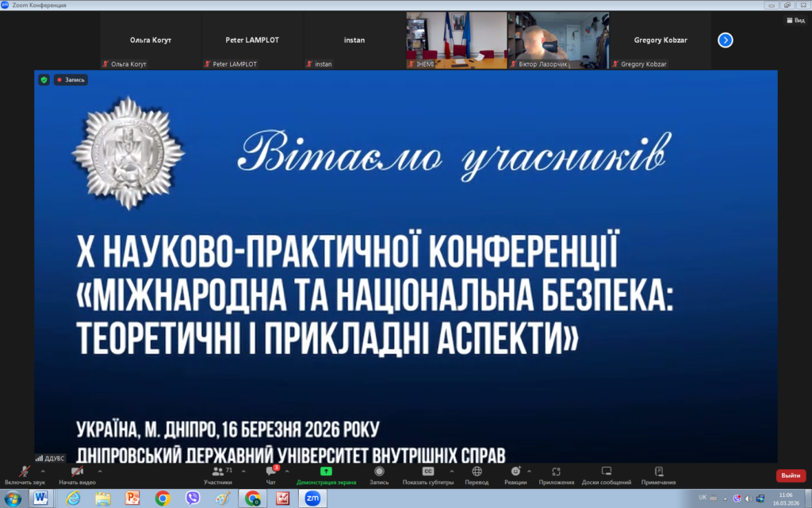Toggle Показать субтитры captions
Screen dimensions: 812x508
point(428,471)
